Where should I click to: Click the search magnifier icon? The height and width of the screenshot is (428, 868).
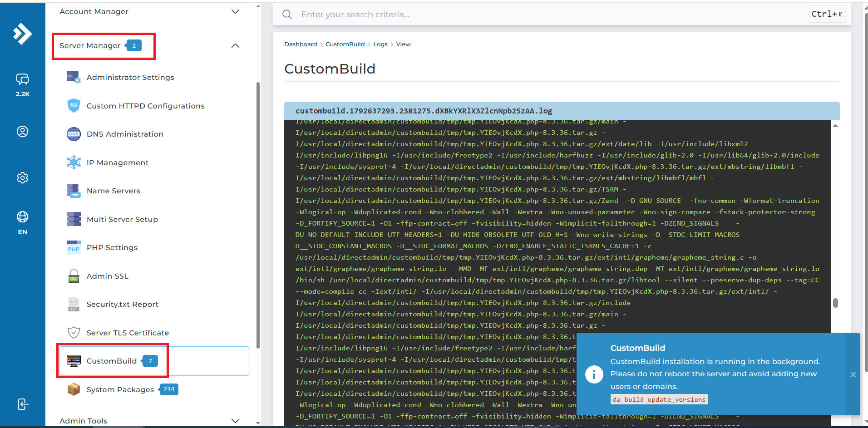pos(287,15)
